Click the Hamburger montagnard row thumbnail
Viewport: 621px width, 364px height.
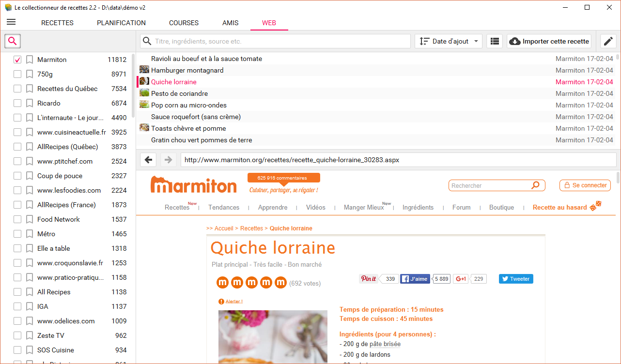point(144,70)
